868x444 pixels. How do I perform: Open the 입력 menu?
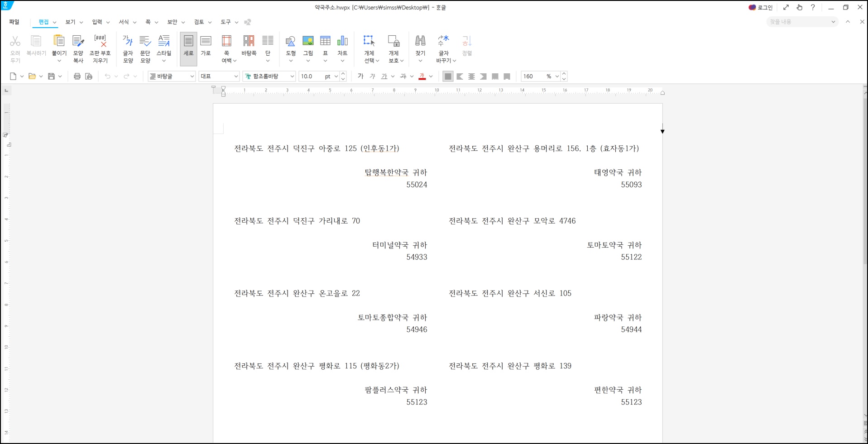click(97, 22)
